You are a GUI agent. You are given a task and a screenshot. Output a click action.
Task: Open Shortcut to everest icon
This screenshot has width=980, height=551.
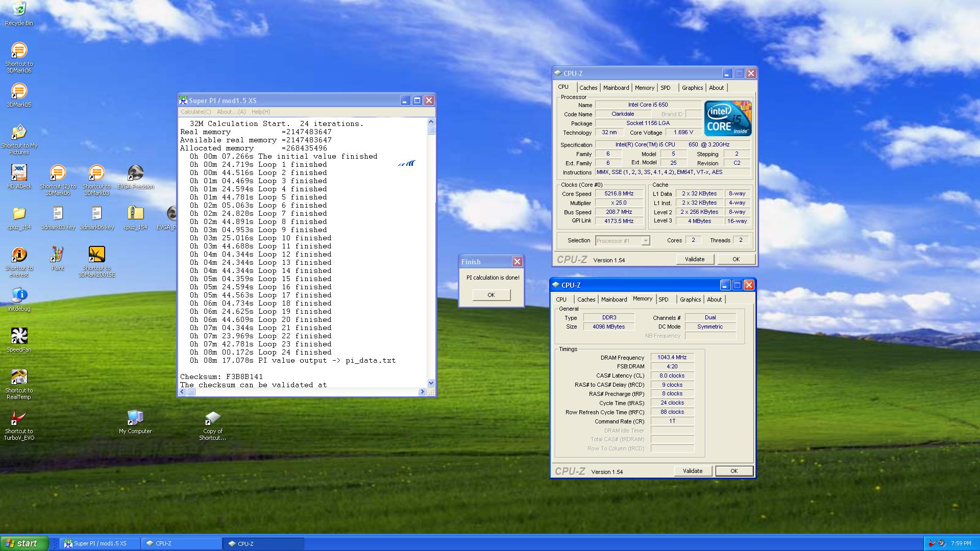tap(19, 255)
